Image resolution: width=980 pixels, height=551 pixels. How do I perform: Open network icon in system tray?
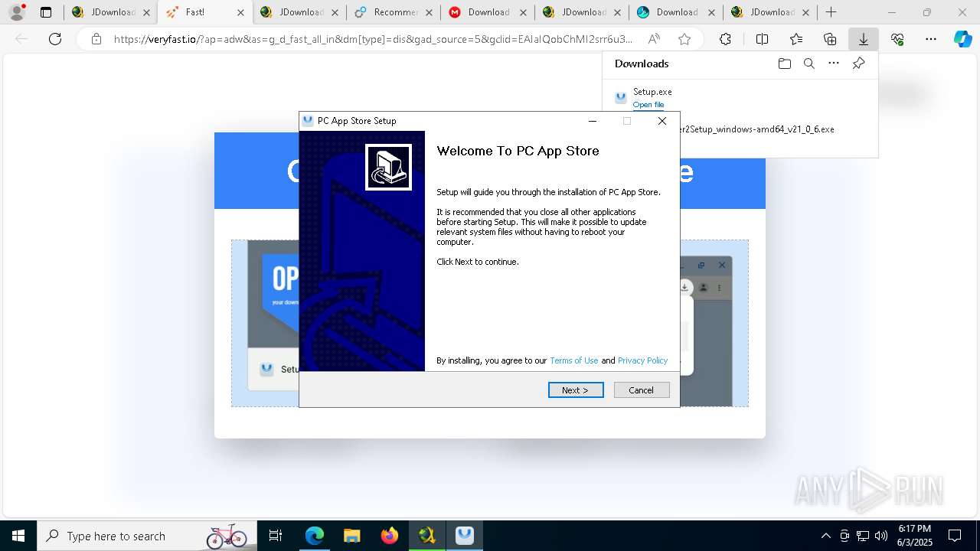click(863, 536)
